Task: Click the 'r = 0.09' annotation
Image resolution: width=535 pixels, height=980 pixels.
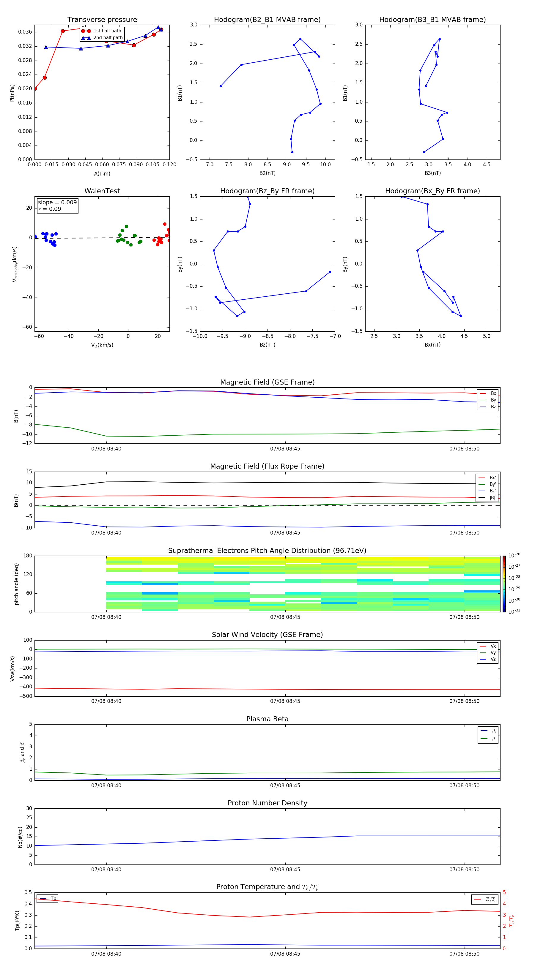Action: click(x=50, y=209)
